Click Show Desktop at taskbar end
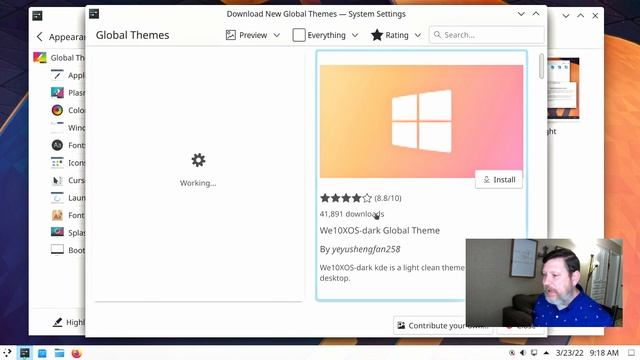 tap(631, 353)
